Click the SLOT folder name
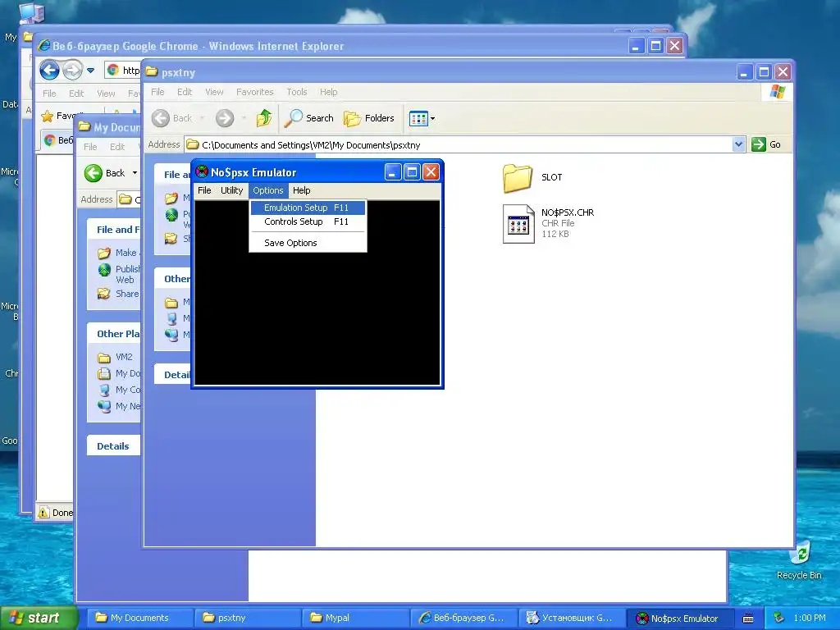The height and width of the screenshot is (630, 840). click(551, 177)
